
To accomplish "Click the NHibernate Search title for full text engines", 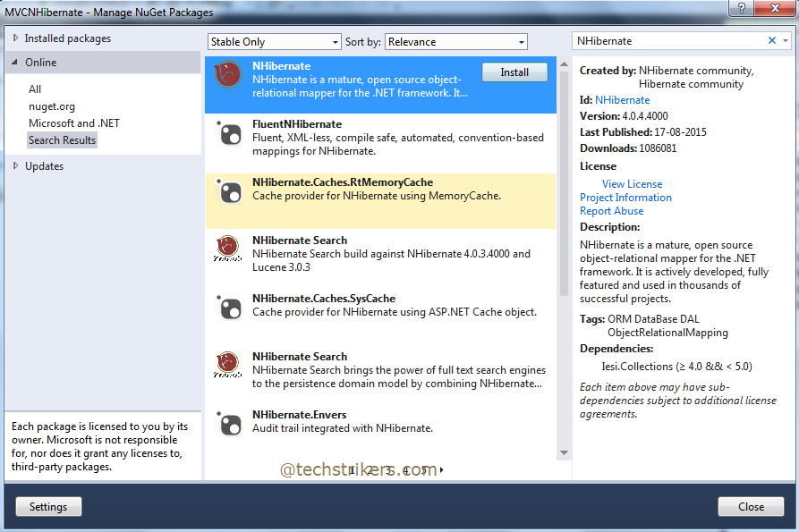I will pyautogui.click(x=300, y=356).
